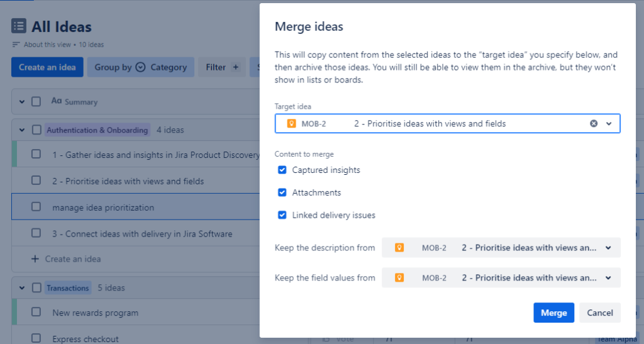Click the Summary column header
Viewport: 644px width, 344px height.
click(80, 102)
